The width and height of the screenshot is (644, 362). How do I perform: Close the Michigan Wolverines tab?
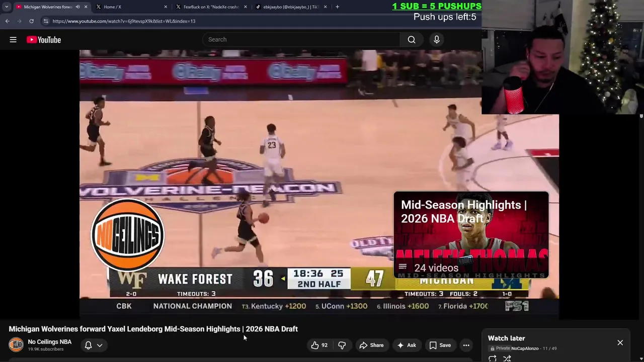click(x=86, y=7)
